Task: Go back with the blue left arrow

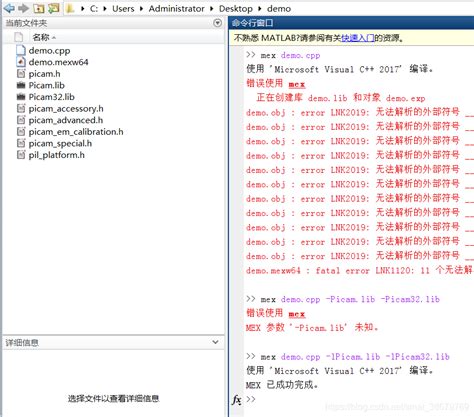Action: [9, 8]
